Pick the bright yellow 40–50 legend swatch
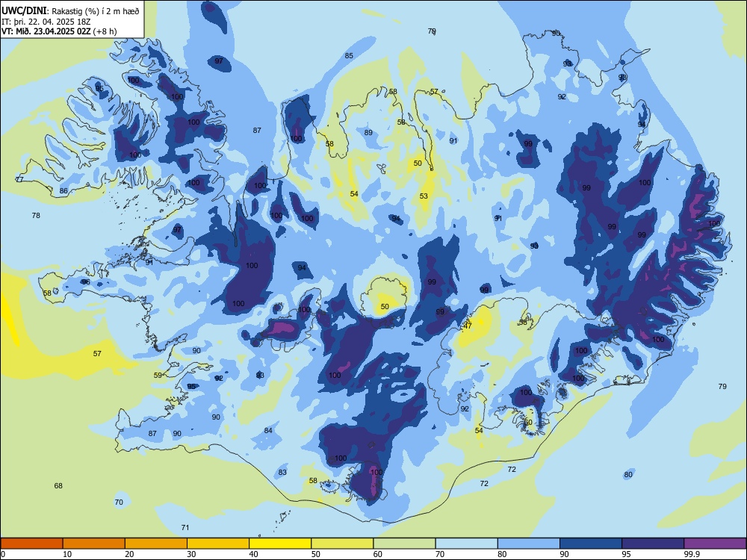 point(280,544)
